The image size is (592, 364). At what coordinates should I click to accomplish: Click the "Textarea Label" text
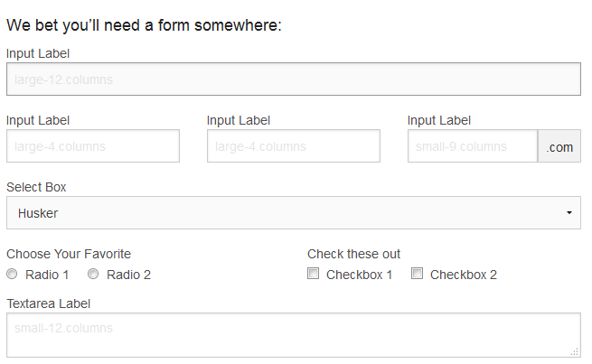48,303
